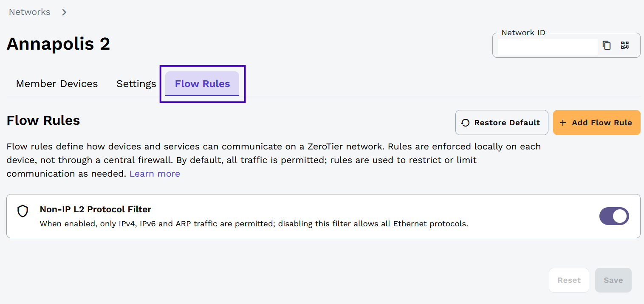Show the Network ID QR code
Screen dimensions: 644x304
pyautogui.click(x=624, y=45)
